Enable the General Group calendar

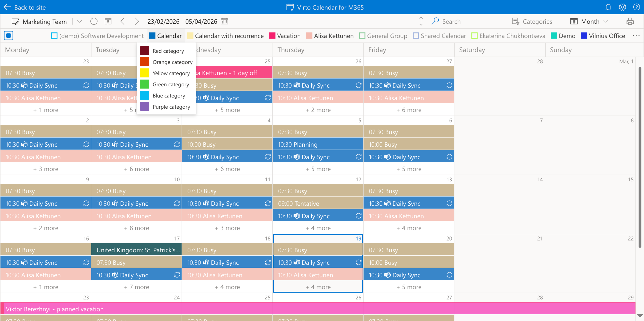(362, 36)
